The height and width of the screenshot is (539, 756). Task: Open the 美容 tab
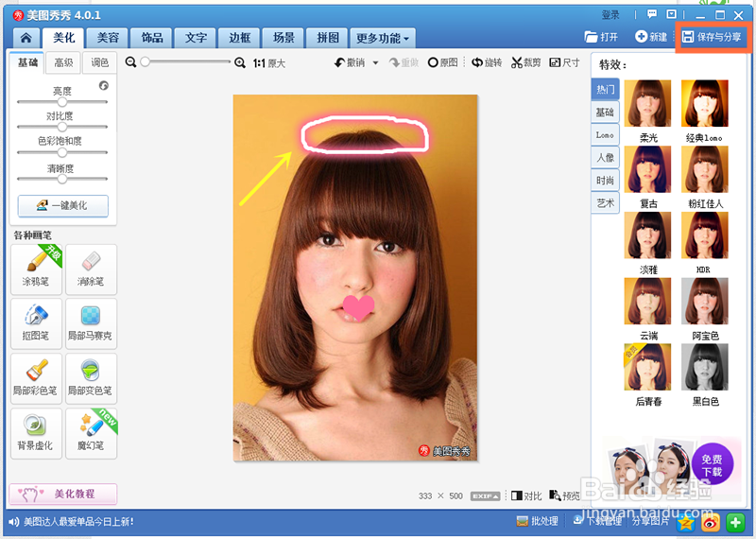[x=108, y=38]
